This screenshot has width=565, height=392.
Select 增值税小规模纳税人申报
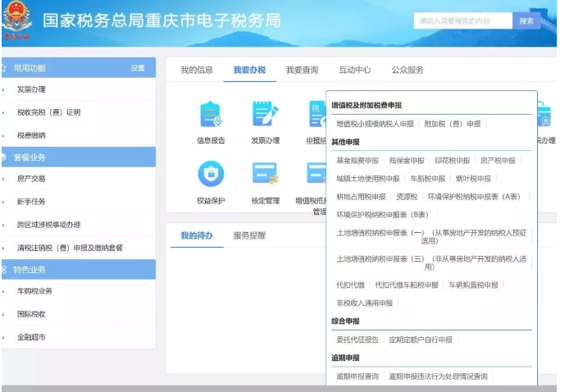point(375,124)
